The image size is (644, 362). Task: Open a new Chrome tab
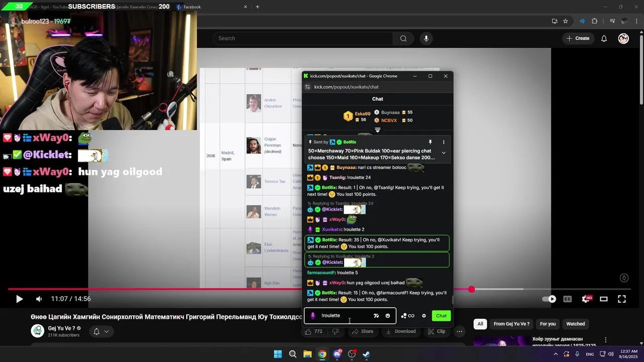[258, 7]
